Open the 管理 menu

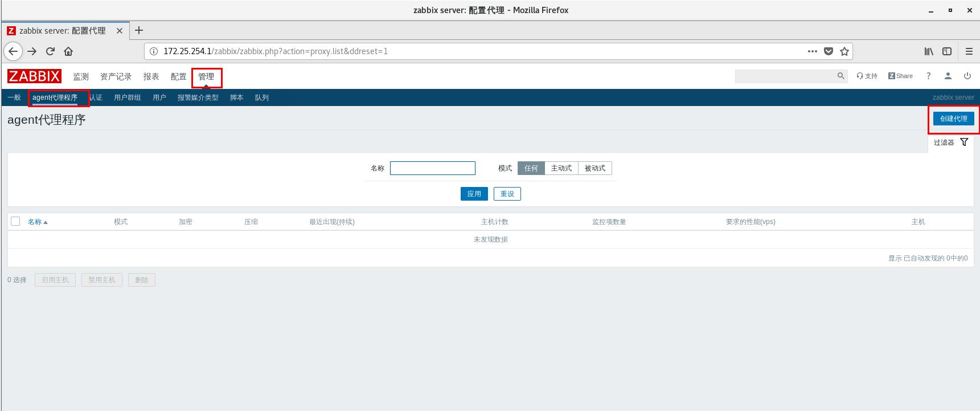point(206,76)
